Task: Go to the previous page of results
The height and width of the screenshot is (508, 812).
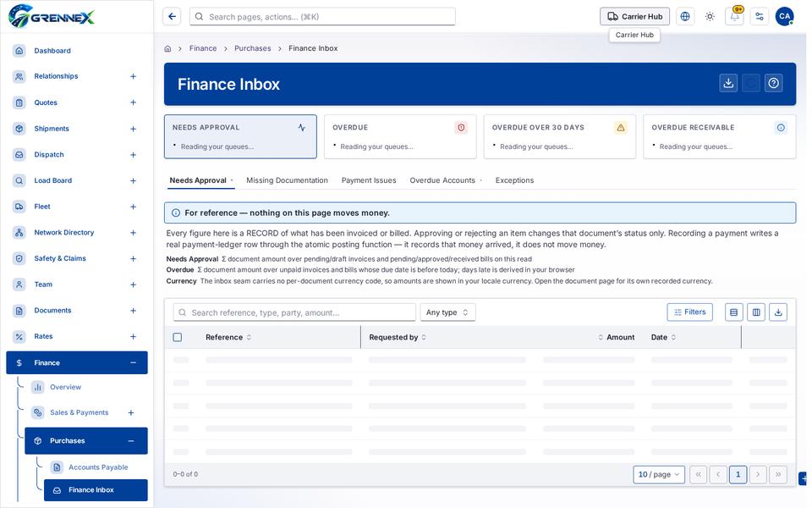Action: click(718, 474)
